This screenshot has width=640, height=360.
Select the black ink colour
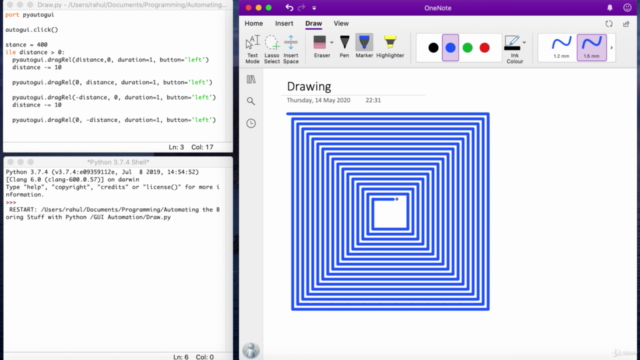[433, 48]
